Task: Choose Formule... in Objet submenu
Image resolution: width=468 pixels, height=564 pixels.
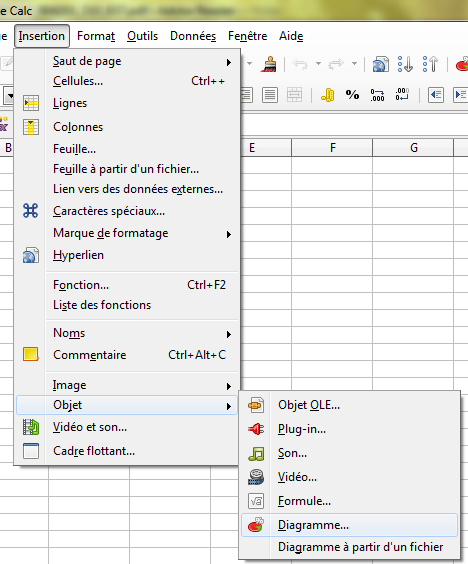Action: coord(349,501)
